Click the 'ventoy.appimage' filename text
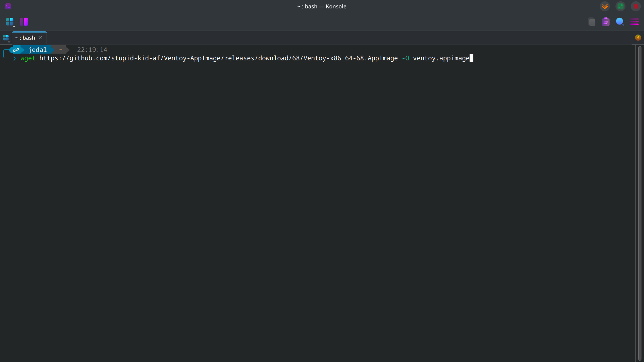The height and width of the screenshot is (362, 644). pos(441,58)
